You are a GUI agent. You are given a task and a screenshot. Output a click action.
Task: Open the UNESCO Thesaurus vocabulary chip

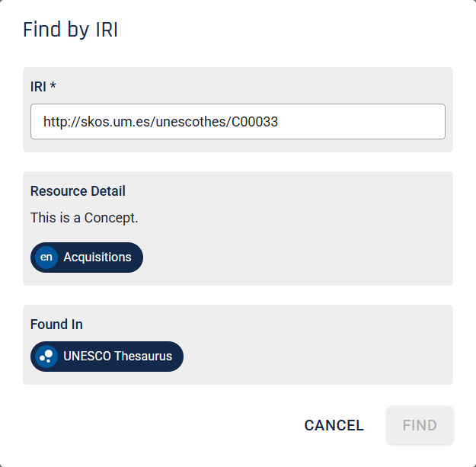(x=107, y=357)
